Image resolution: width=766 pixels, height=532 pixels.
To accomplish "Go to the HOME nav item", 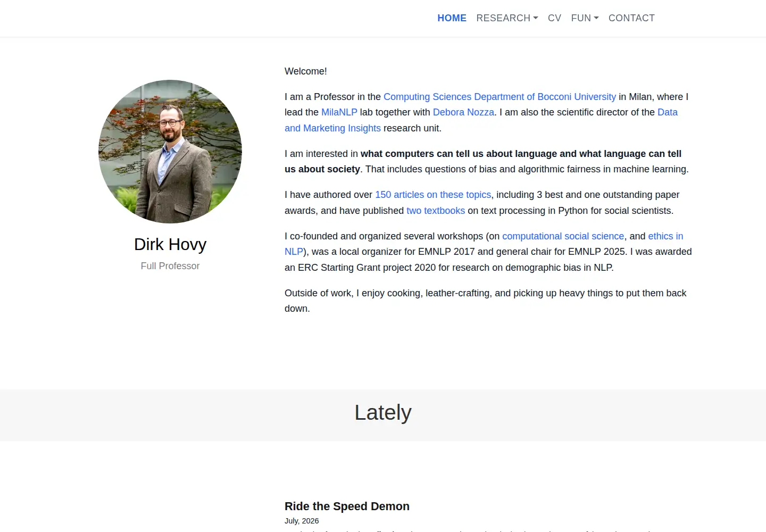I will [x=452, y=18].
